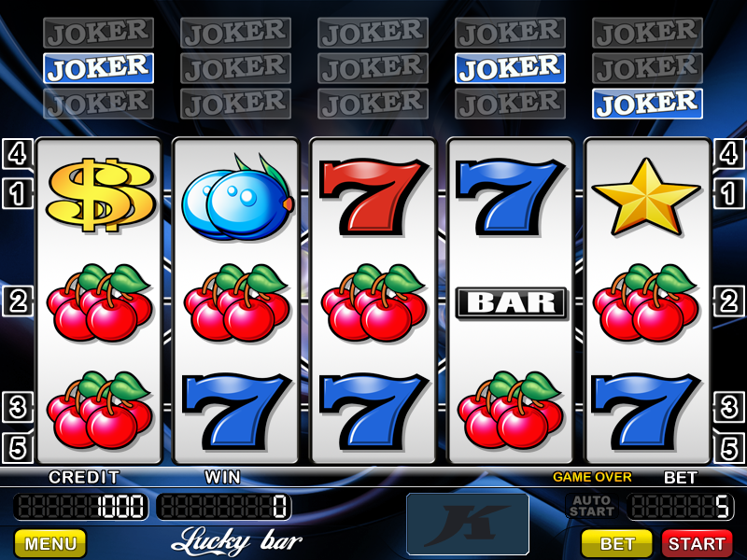Select payline 2 marker on the right
Screen dimensions: 747x560
[x=729, y=301]
